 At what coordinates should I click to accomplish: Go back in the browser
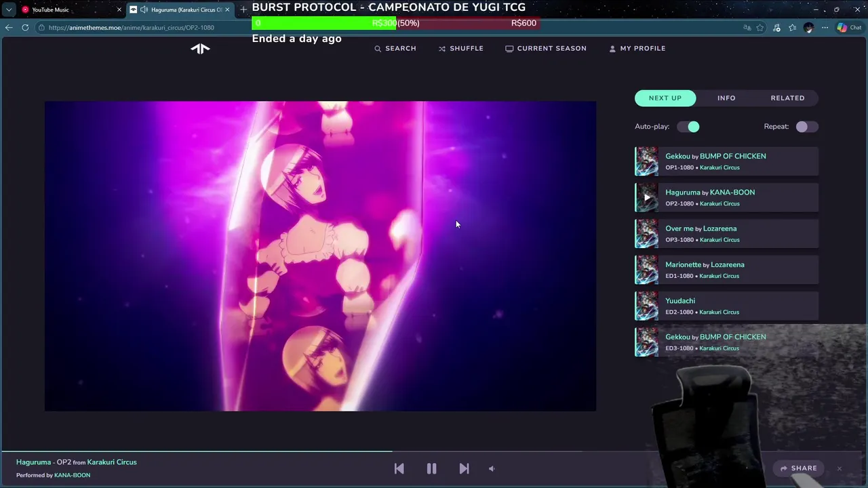[8, 28]
